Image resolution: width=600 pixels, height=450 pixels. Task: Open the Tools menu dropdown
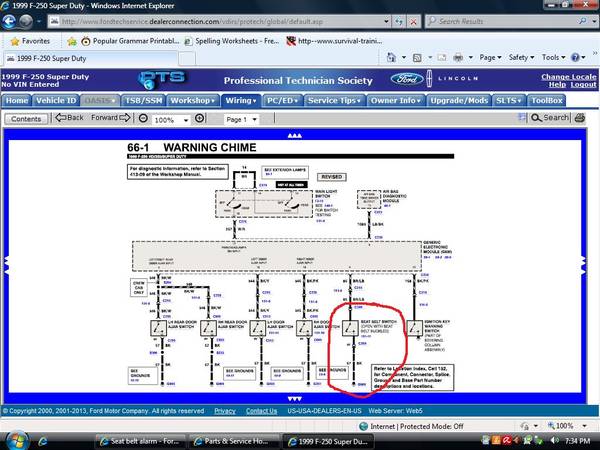[x=553, y=57]
